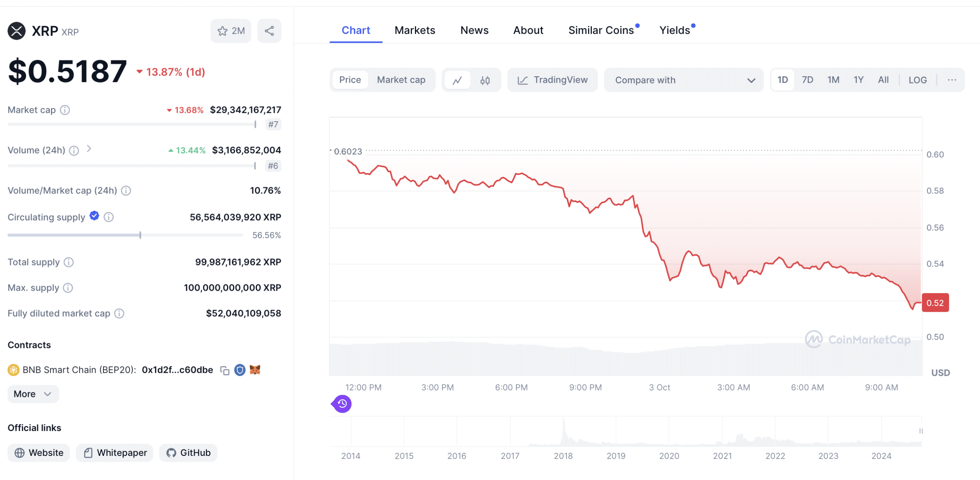Select the 1M time range

tap(833, 80)
